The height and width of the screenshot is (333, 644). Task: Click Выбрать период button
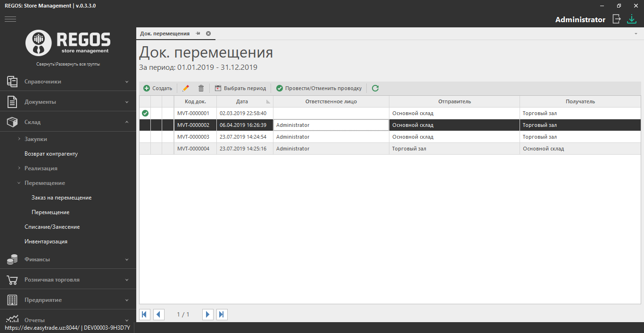(240, 88)
